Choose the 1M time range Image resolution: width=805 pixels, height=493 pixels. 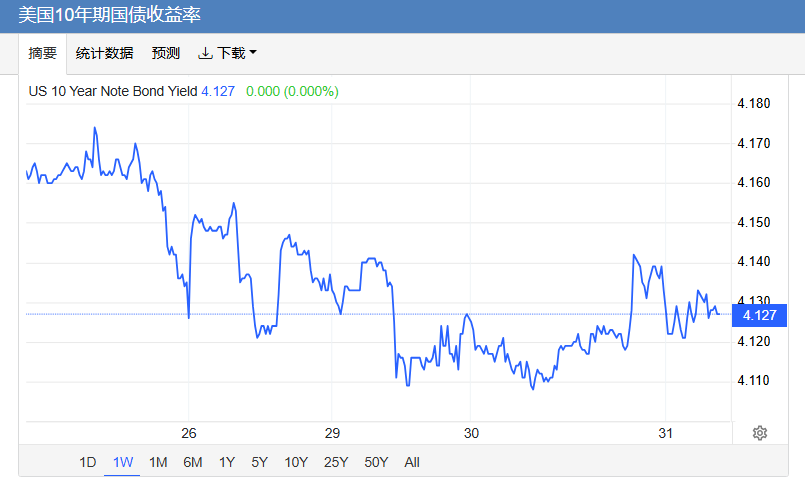pos(158,462)
